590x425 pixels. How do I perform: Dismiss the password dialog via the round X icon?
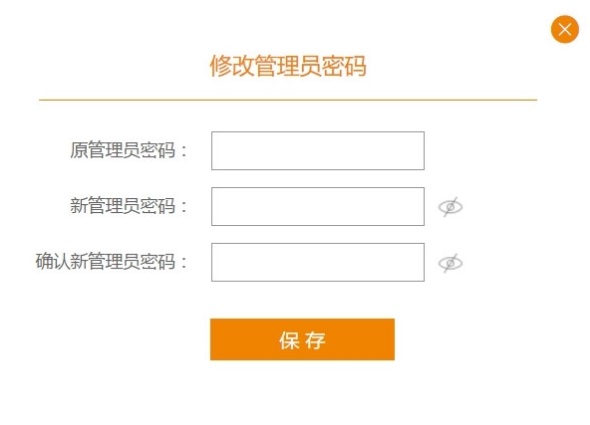point(564,29)
